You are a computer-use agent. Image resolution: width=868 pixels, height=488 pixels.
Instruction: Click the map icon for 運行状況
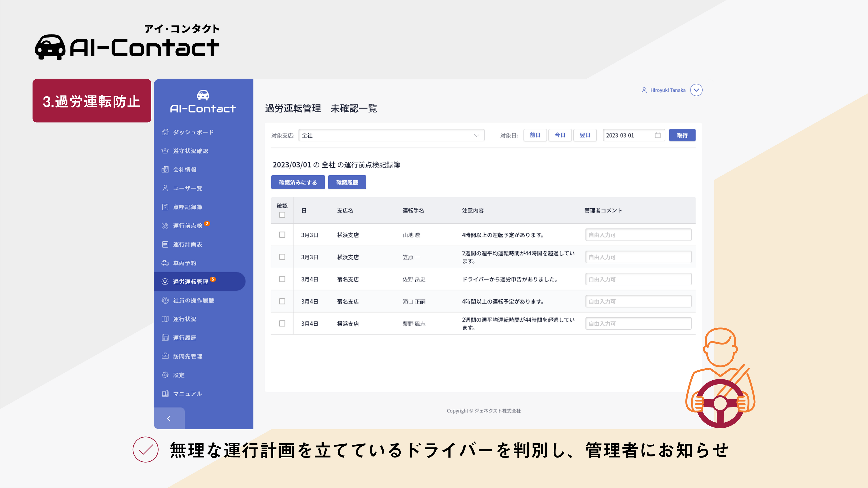[165, 319]
